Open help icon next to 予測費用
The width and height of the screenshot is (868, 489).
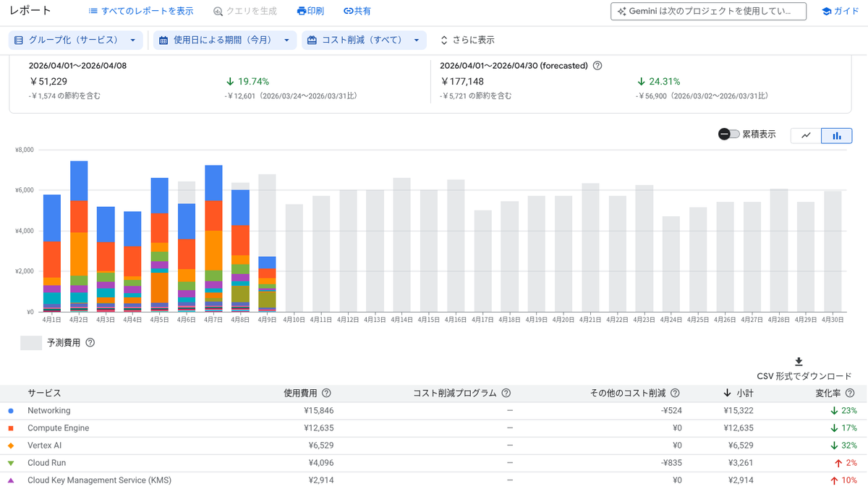tap(90, 343)
